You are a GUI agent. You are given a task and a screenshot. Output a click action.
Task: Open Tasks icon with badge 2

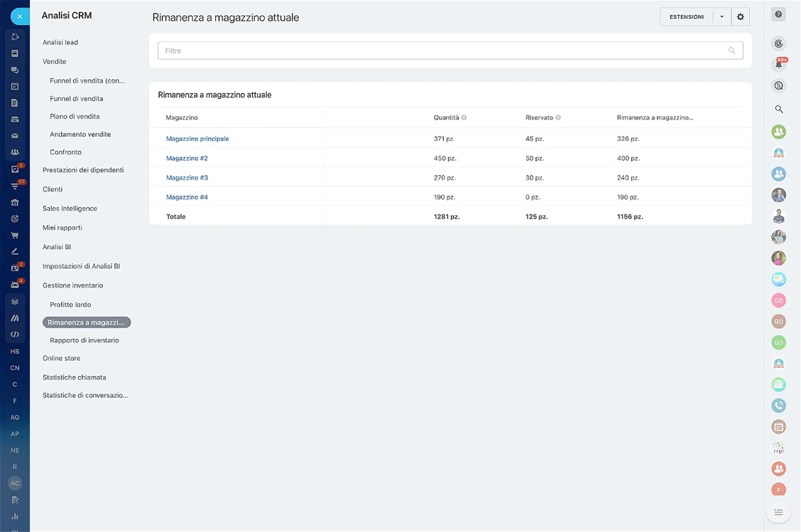pos(15,169)
